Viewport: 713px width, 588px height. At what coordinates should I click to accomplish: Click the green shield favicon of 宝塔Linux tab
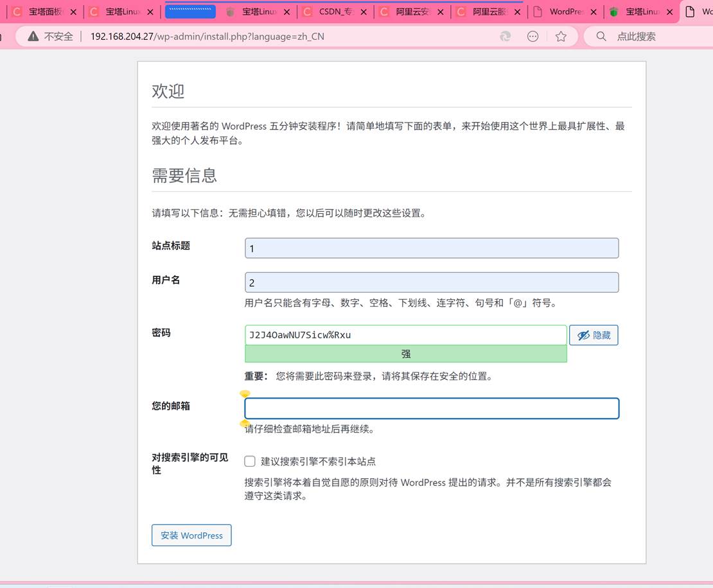pyautogui.click(x=614, y=12)
